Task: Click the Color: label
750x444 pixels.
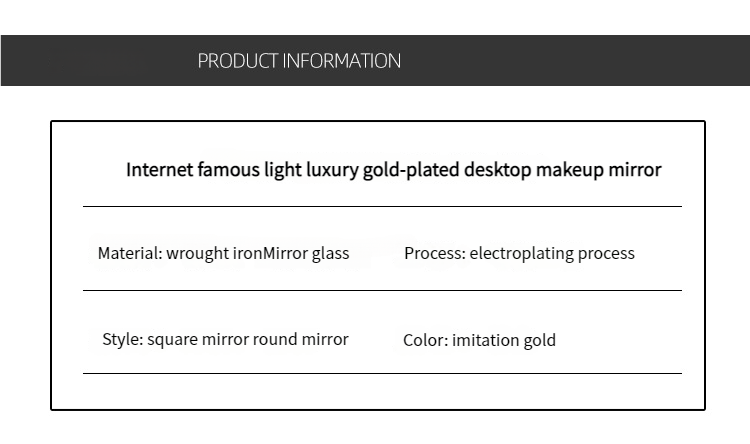Action: pos(425,340)
